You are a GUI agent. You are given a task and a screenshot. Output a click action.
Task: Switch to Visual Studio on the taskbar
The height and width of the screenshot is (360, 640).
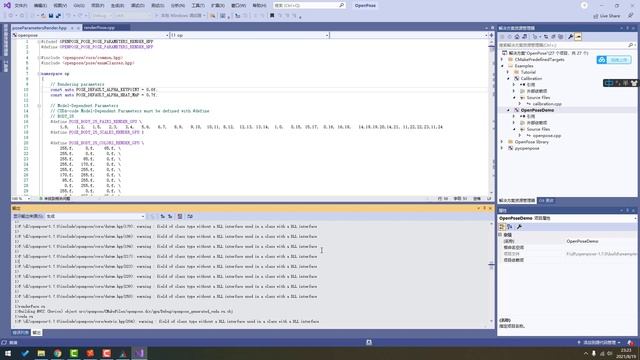(x=139, y=353)
